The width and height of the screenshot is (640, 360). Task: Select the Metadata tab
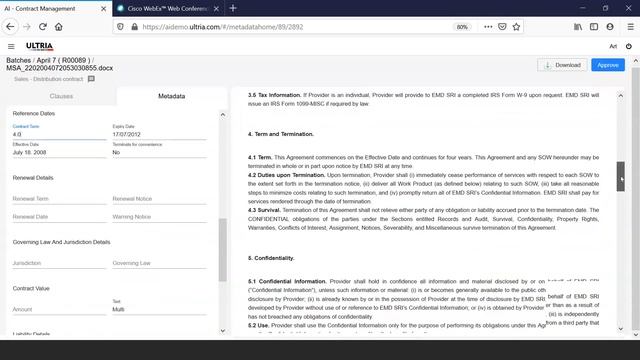[171, 96]
